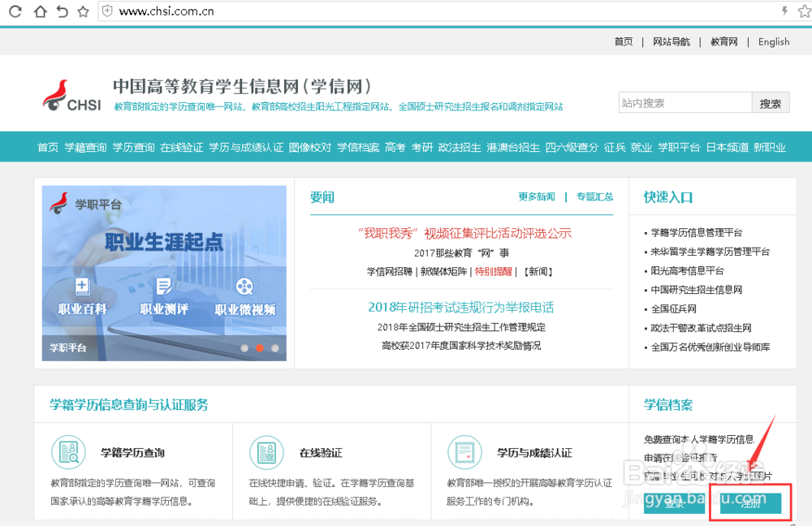
Task: Select 考研 in the navigation bar
Action: click(422, 148)
